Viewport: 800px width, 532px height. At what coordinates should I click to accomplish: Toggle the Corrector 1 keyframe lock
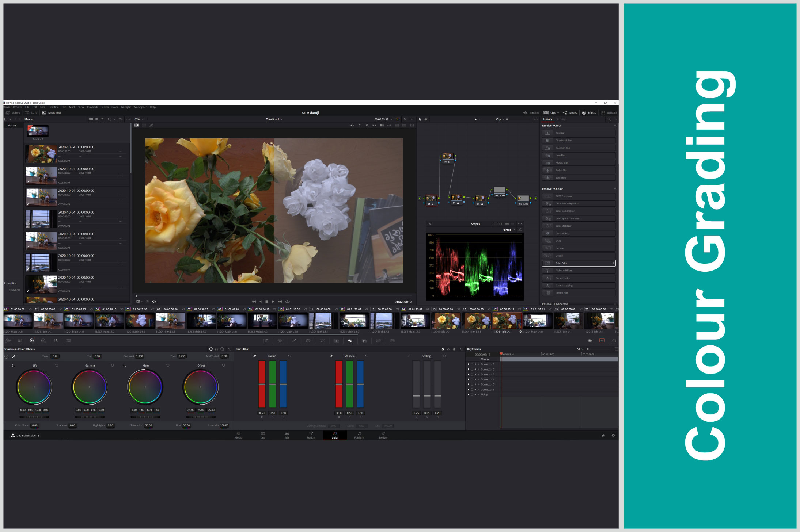(472, 364)
